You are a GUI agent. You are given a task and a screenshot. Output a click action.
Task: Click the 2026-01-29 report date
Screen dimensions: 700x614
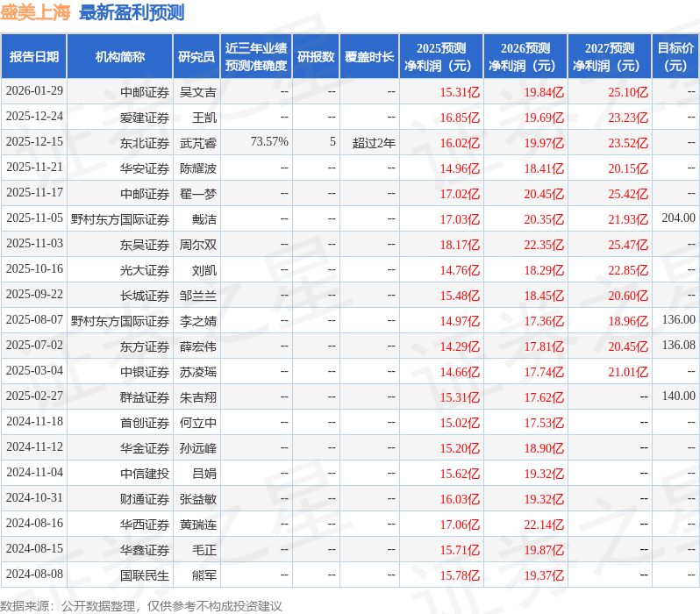(34, 91)
